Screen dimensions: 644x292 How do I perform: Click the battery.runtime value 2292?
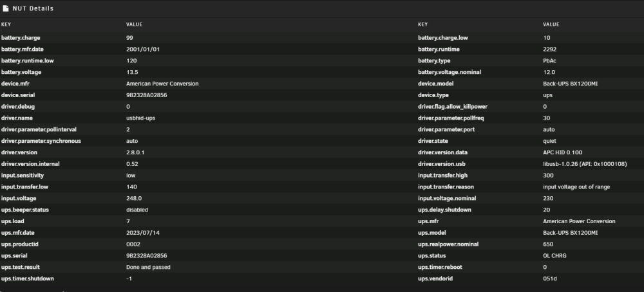549,50
